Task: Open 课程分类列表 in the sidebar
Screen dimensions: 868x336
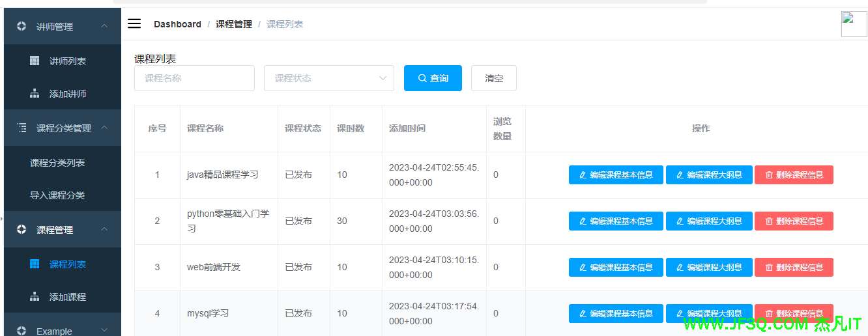Action: coord(57,163)
